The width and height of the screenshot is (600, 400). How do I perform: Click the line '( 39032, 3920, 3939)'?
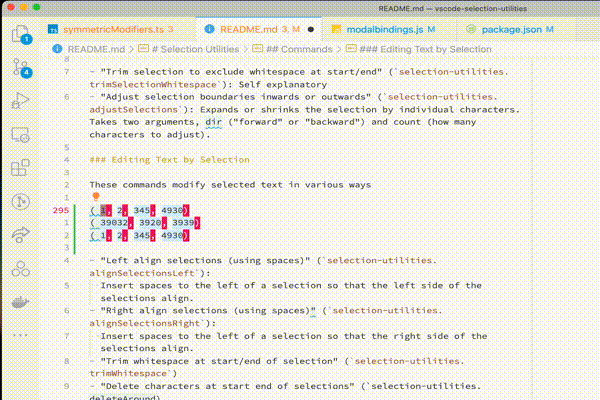145,223
